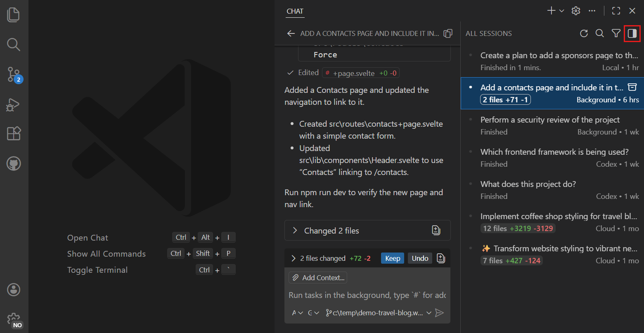
Task: Undo the 2 file changes
Action: (420, 258)
